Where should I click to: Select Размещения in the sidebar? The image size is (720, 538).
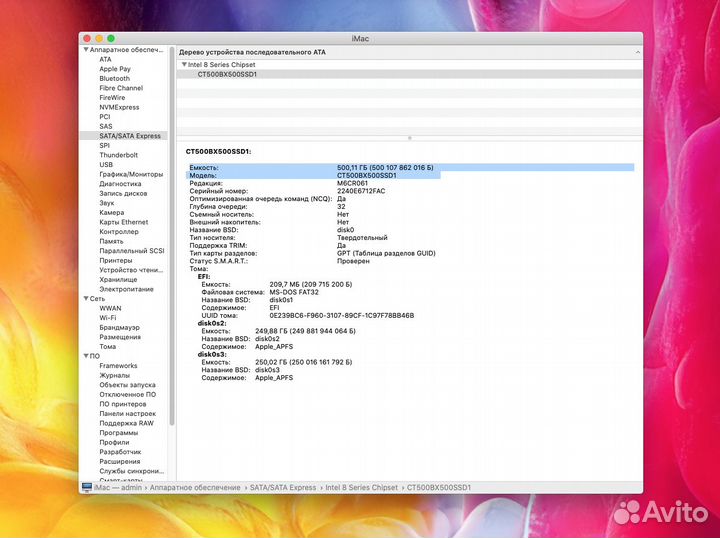(x=120, y=337)
